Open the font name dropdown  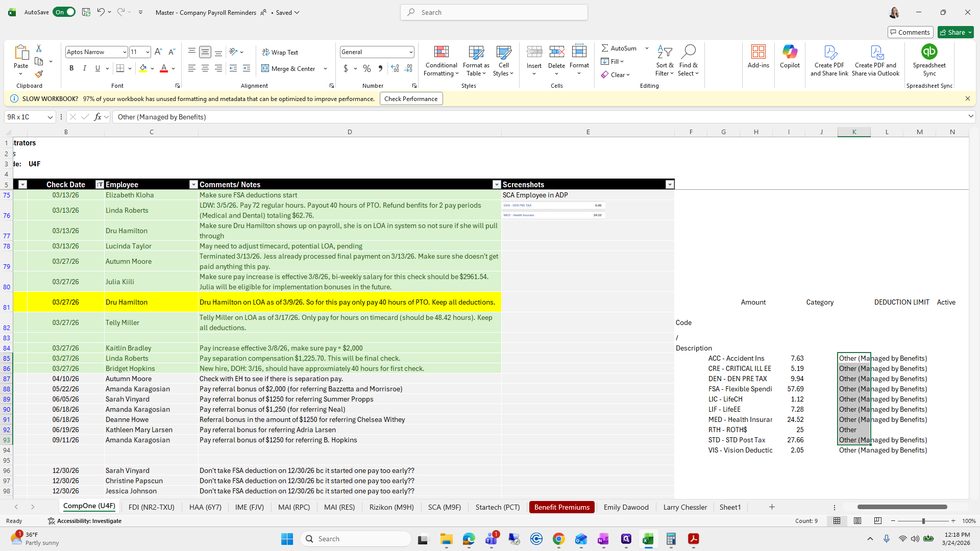coord(124,52)
